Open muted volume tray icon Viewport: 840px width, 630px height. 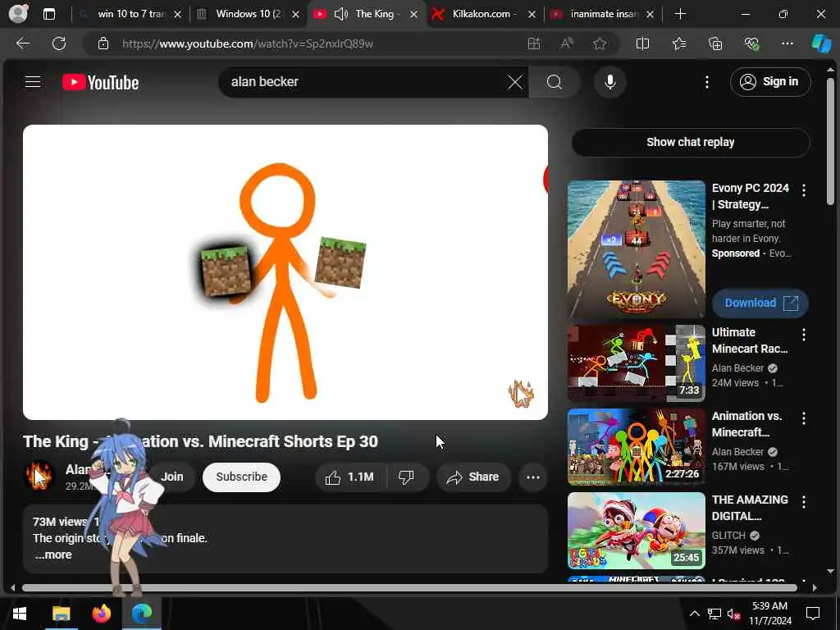(x=734, y=614)
